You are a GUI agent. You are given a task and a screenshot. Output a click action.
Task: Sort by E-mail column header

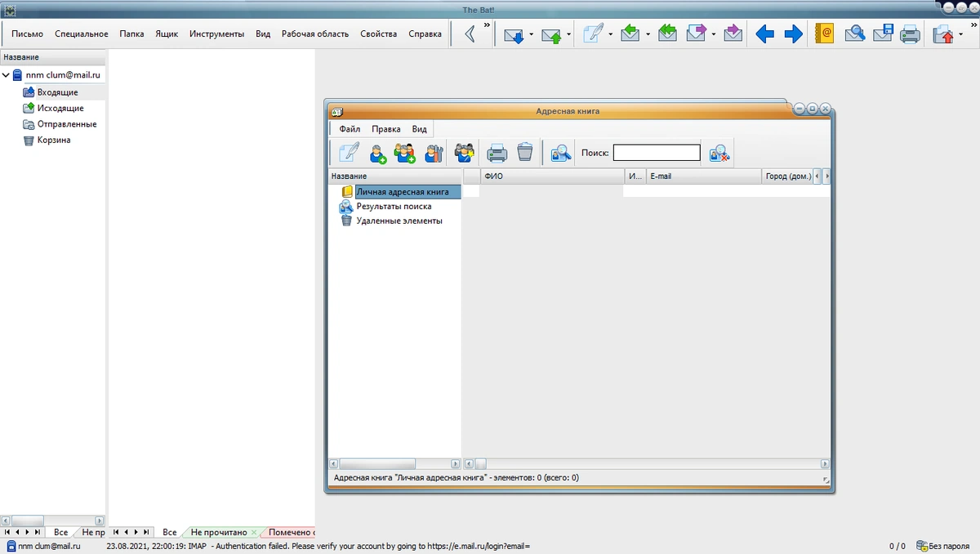[x=704, y=176]
